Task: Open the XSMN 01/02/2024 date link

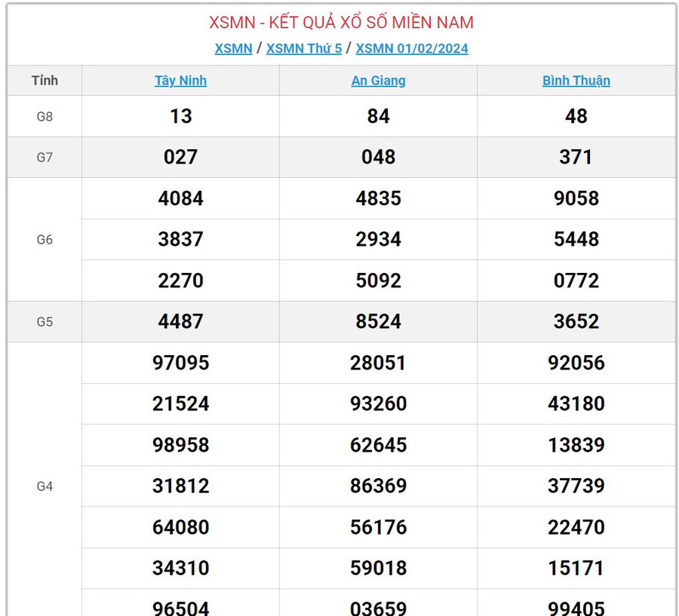Action: [x=412, y=48]
